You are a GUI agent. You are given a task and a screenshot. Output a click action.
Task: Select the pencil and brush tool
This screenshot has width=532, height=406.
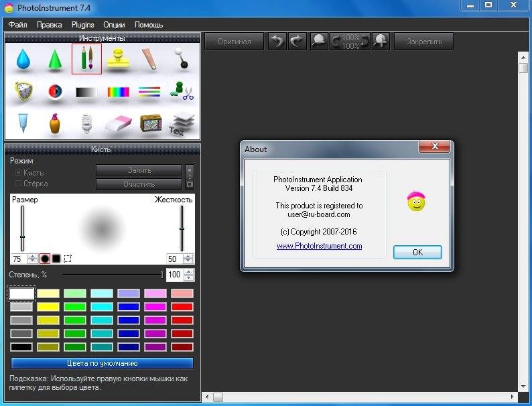(86, 59)
